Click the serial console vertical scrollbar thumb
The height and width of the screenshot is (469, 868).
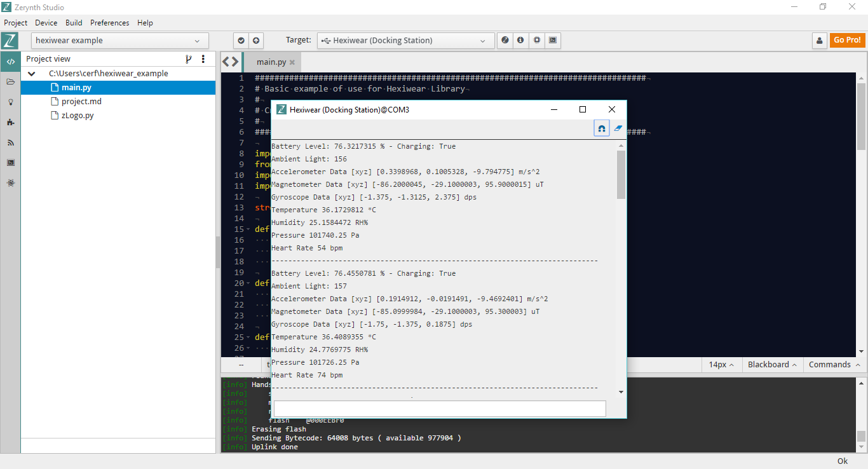coord(621,175)
